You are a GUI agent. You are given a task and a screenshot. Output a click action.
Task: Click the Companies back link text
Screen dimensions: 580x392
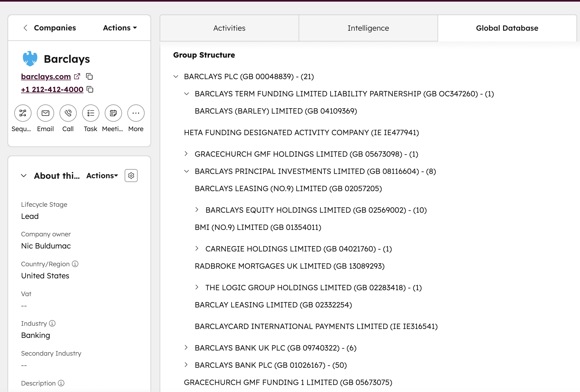pos(55,28)
